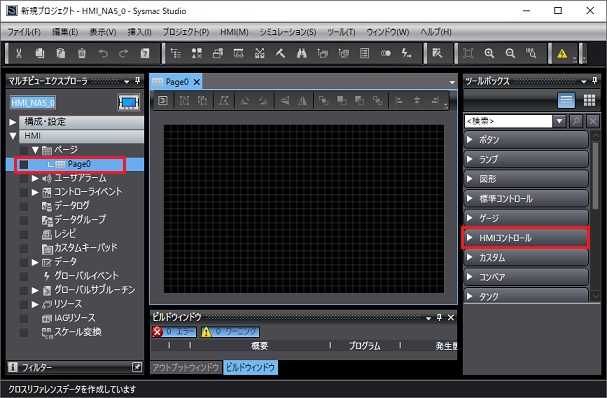Select IAGリソース in the tree

[x=75, y=318]
